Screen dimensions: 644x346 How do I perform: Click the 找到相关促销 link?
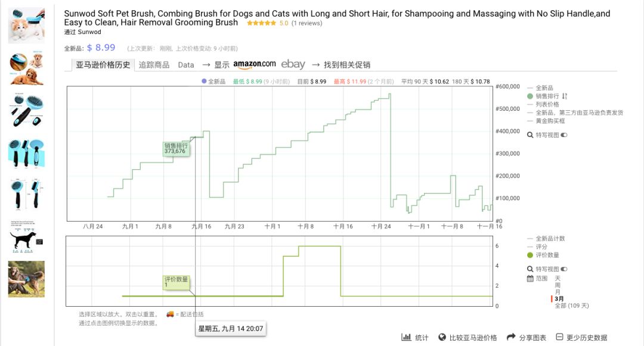pyautogui.click(x=346, y=65)
